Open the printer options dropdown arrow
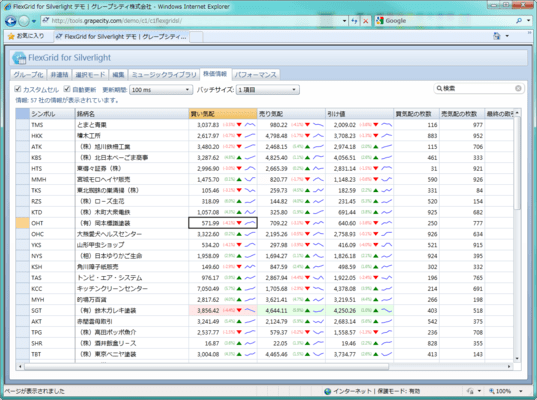The width and height of the screenshot is (537, 400). pos(507,36)
